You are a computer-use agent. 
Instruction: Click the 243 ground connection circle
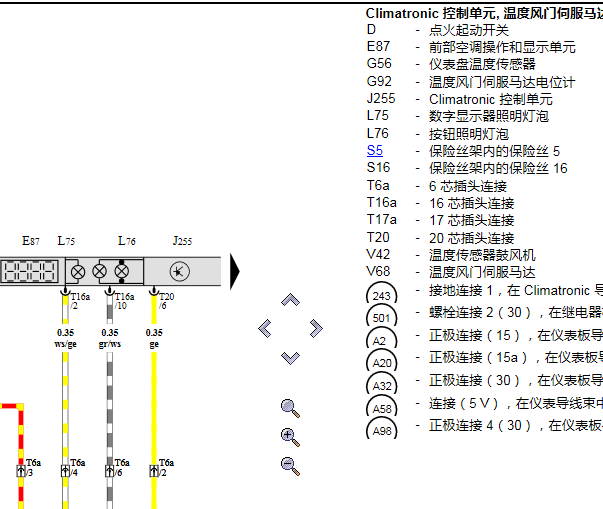click(381, 295)
